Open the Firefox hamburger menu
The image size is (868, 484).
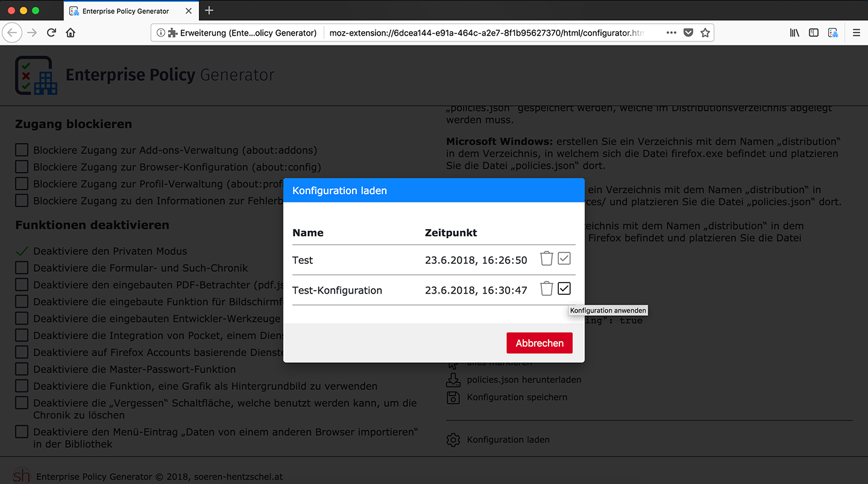[856, 33]
